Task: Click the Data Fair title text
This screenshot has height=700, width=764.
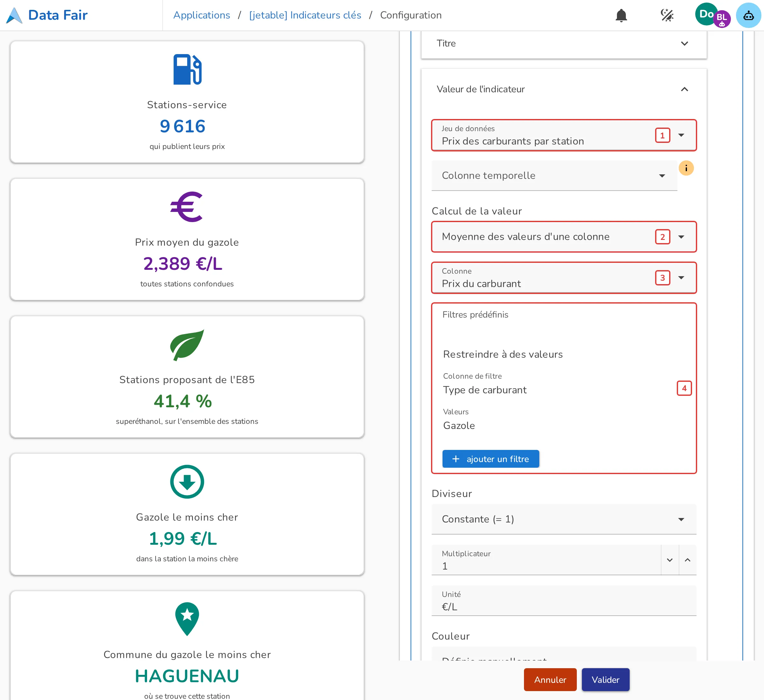Action: point(58,15)
